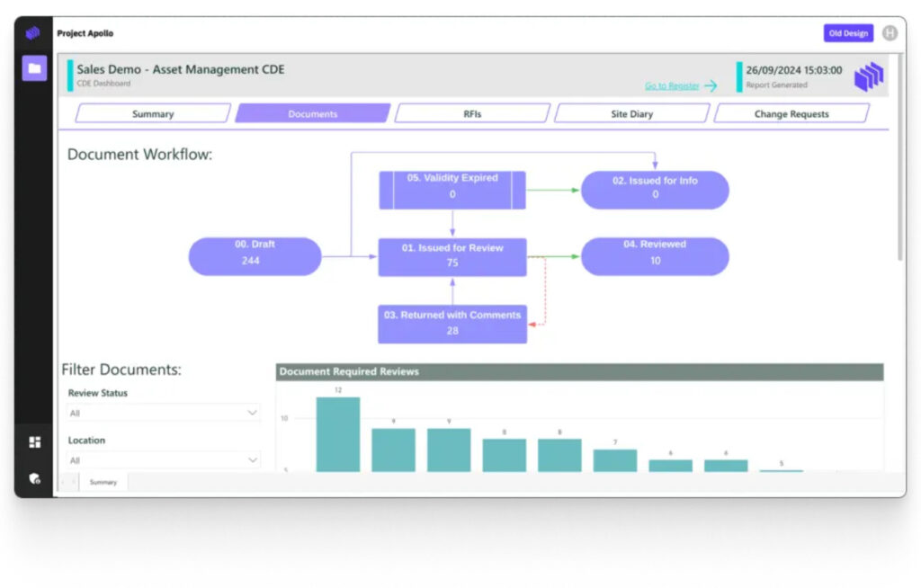The height and width of the screenshot is (588, 921).
Task: Click the shield settings icon in sidebar
Action: (34, 478)
